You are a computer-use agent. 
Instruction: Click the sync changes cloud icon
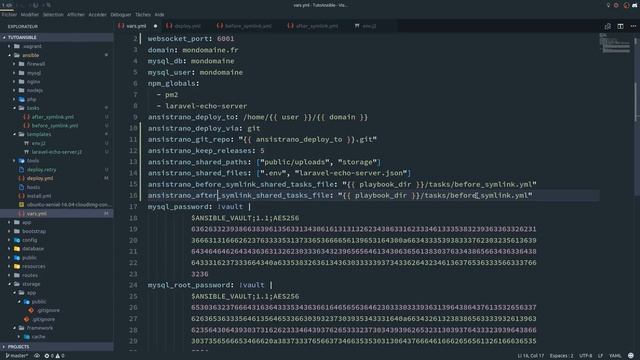(x=37, y=356)
